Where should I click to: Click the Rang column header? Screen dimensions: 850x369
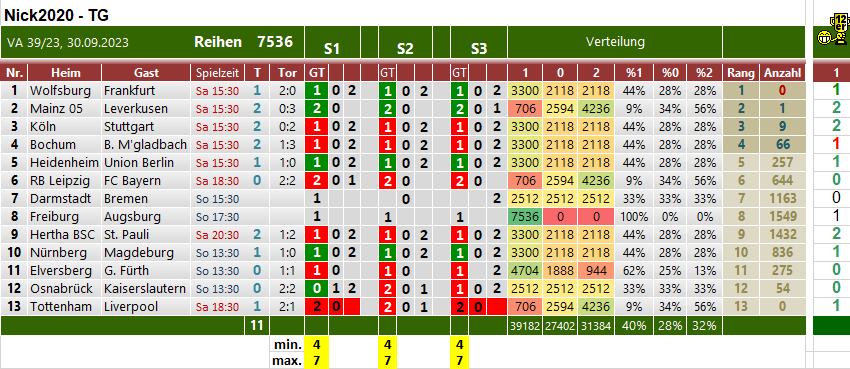pyautogui.click(x=741, y=73)
